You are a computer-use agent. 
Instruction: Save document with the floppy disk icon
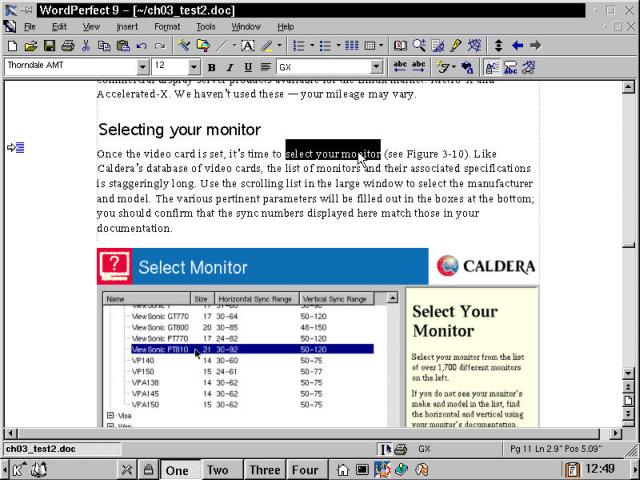(48, 46)
